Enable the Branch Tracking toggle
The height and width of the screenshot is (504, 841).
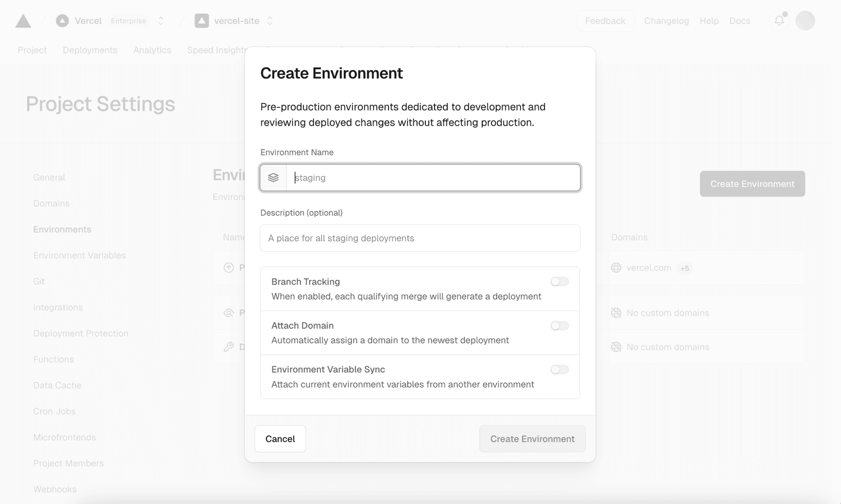click(559, 282)
